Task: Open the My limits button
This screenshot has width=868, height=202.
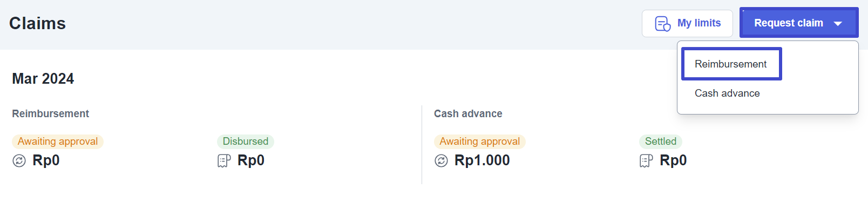Action: 687,24
